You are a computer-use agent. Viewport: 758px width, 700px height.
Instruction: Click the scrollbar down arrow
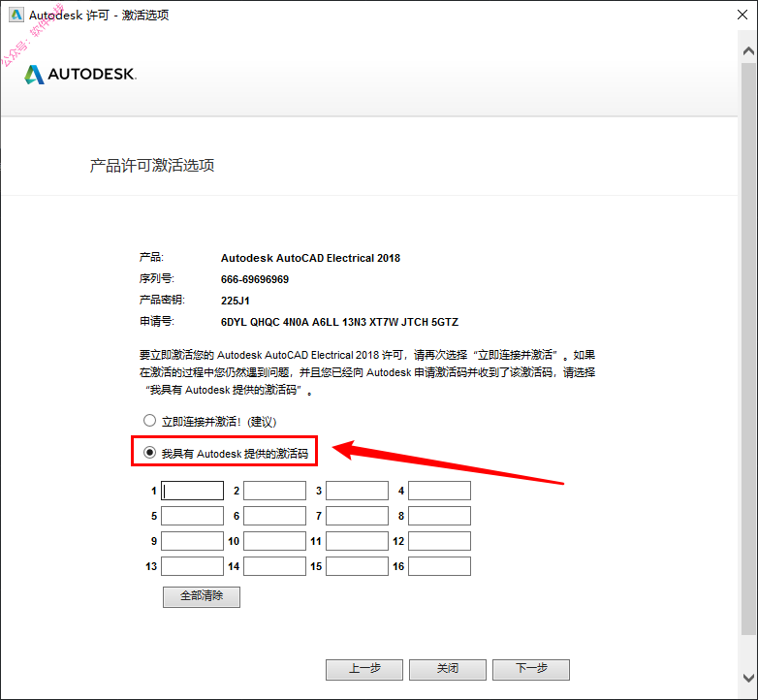point(748,678)
